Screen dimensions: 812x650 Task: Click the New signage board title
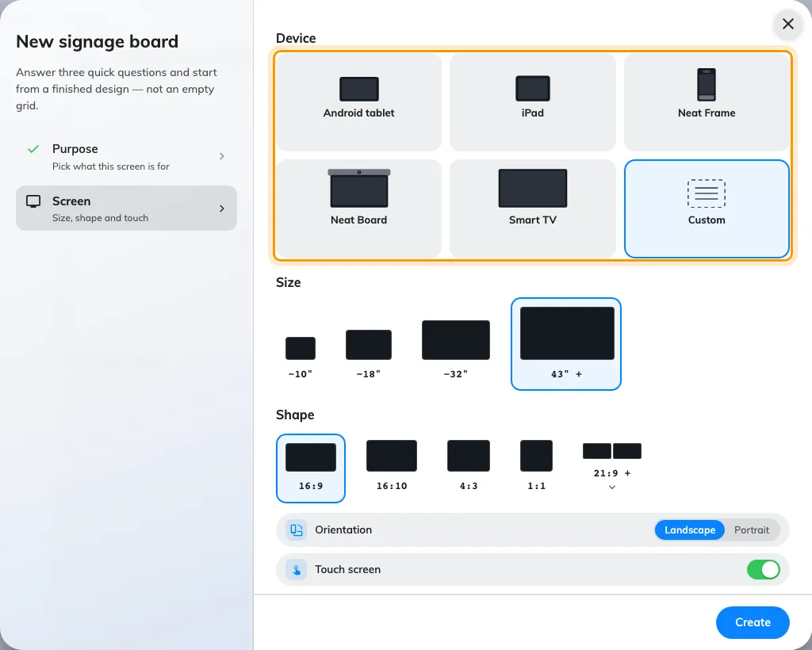[98, 41]
